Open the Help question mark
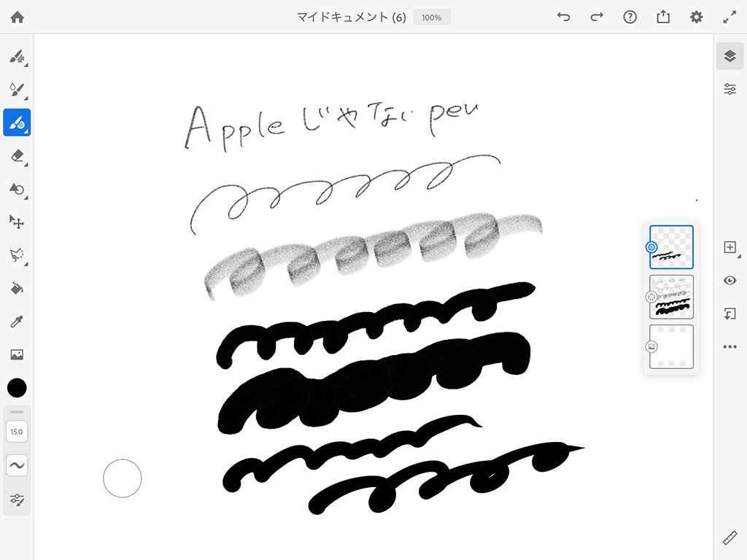Viewport: 747px width, 560px height. pos(630,17)
